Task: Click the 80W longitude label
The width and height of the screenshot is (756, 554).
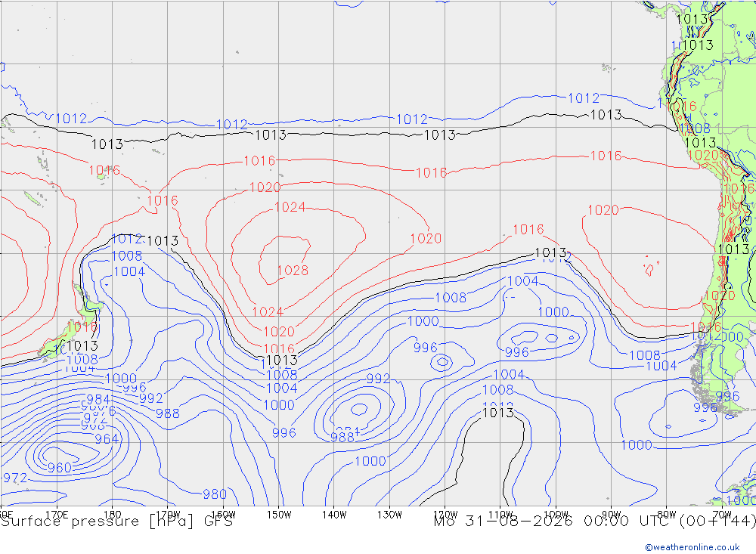Action: tap(667, 515)
